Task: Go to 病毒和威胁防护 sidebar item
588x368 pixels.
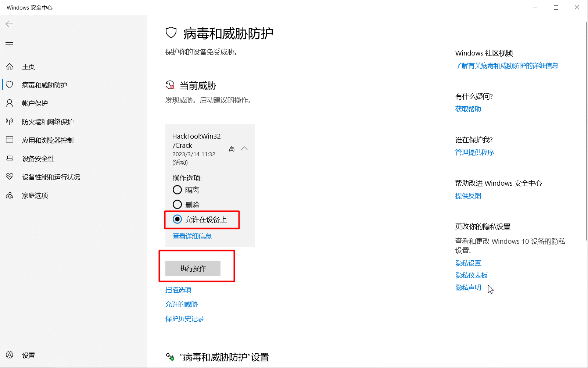Action: click(x=73, y=85)
